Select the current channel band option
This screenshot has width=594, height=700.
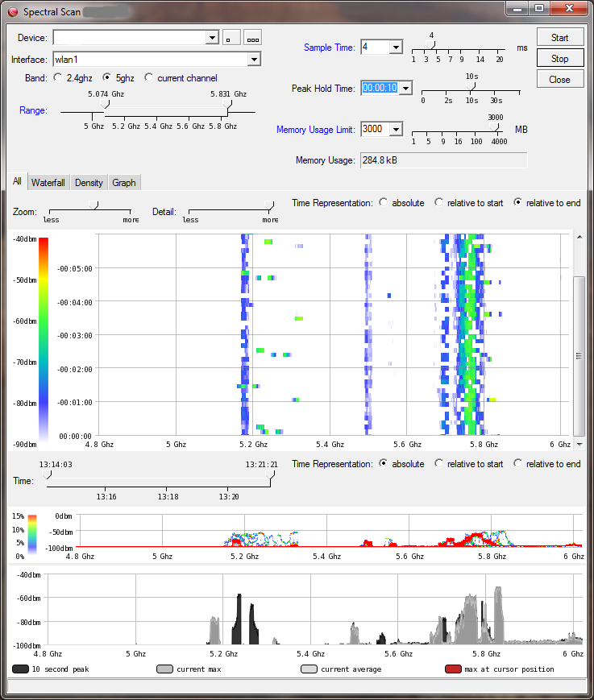[149, 78]
